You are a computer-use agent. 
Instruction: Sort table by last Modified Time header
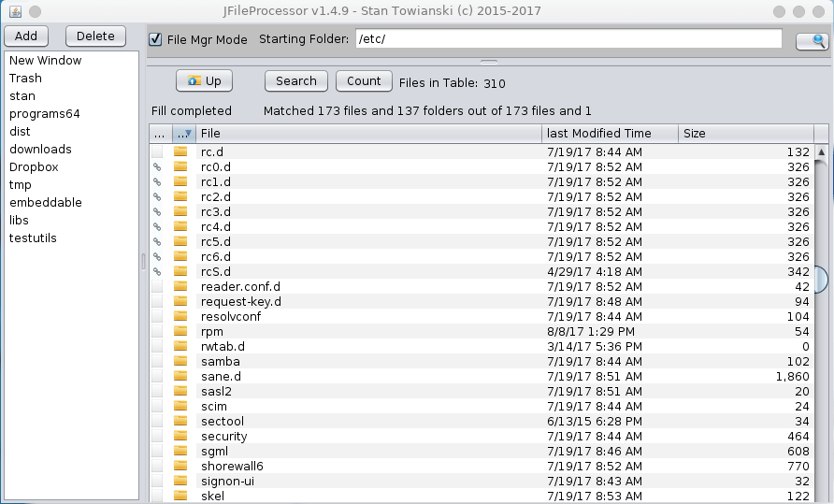[609, 134]
